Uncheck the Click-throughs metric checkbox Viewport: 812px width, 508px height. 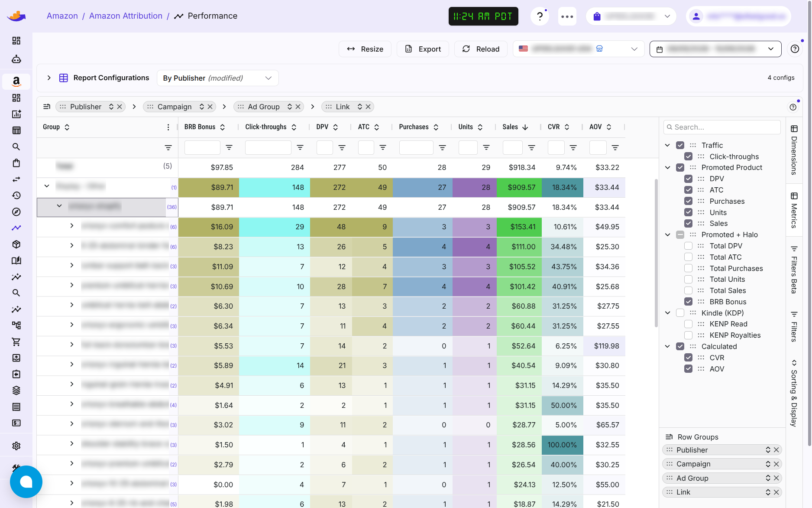(x=688, y=156)
